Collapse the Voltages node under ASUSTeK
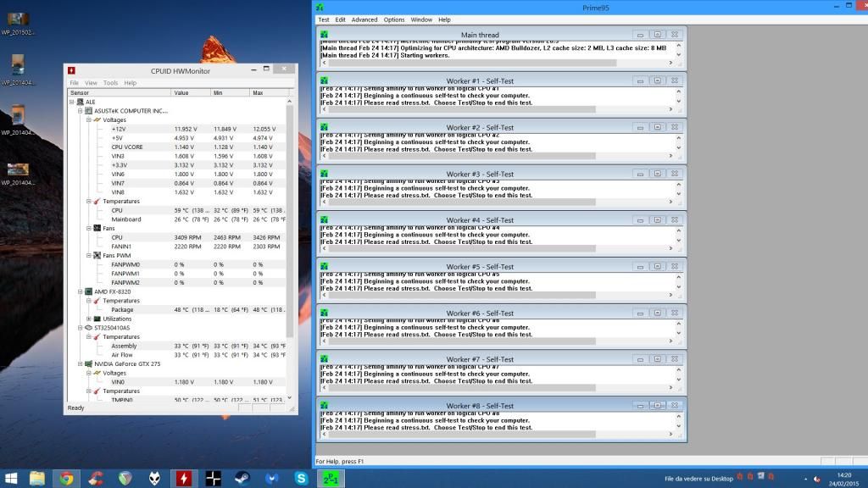Screen dimensions: 868x488 click(88, 119)
